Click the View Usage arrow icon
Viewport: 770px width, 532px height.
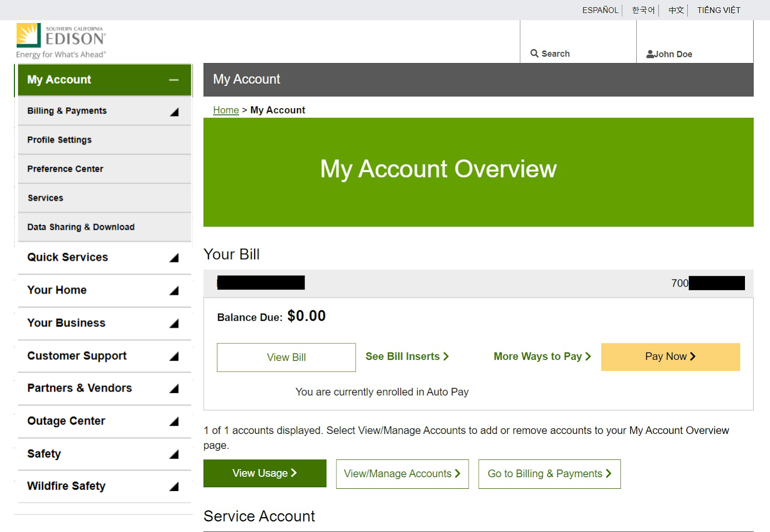295,473
